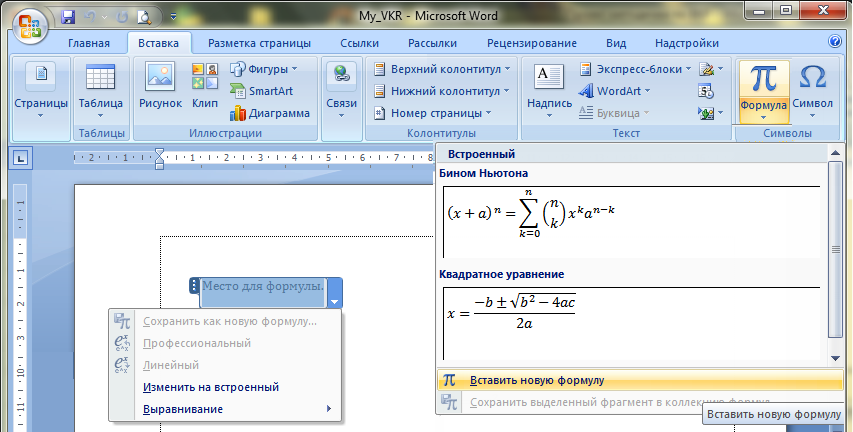Choose Изменить на встроенный from context menu
Viewport: 853px width, 432px height.
point(225,387)
